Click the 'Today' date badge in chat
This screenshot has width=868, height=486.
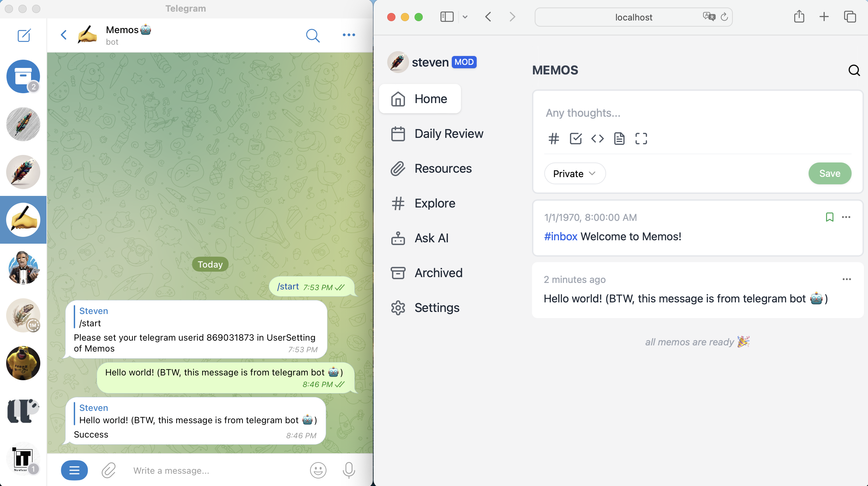[x=210, y=264]
